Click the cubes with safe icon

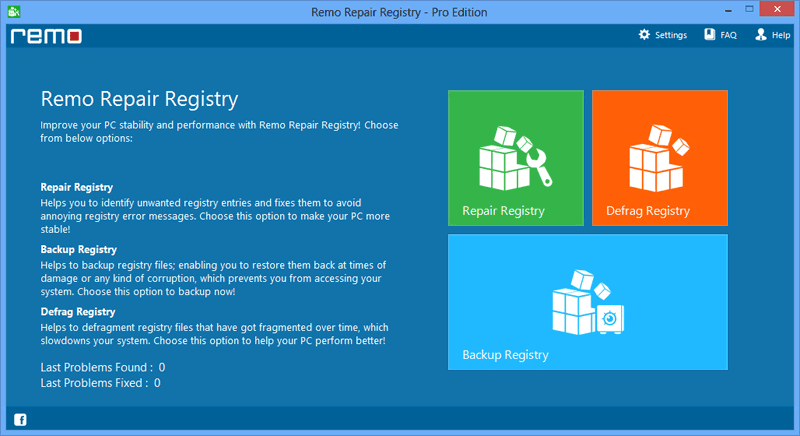pos(588,302)
